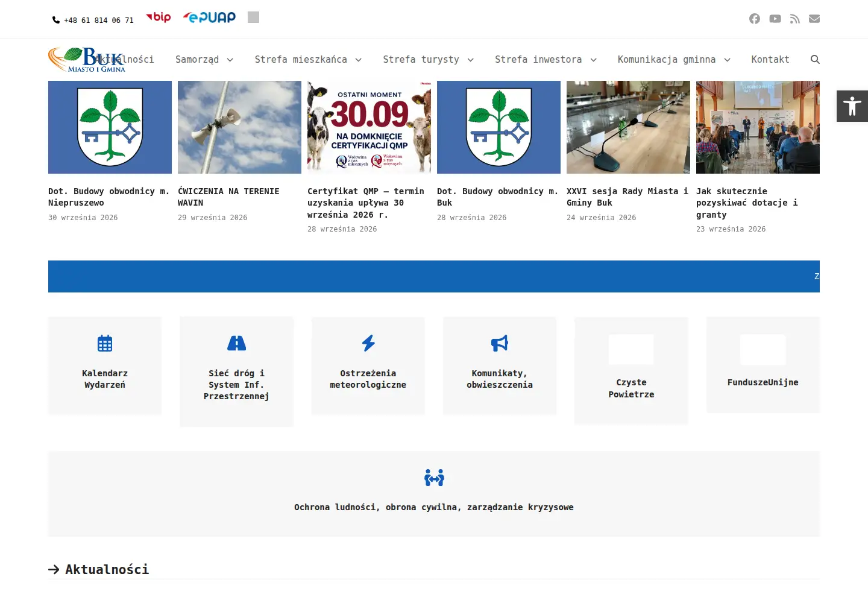Click the council table microphones thumbnail
The image size is (868, 603).
pyautogui.click(x=628, y=127)
